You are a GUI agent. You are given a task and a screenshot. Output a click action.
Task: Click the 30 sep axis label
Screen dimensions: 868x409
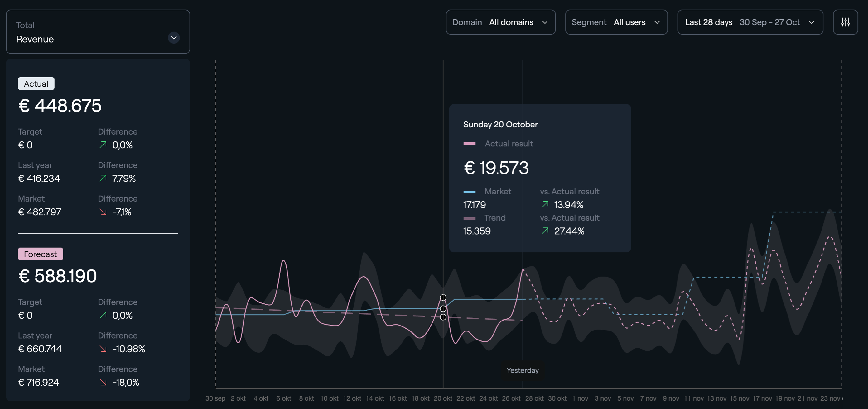pyautogui.click(x=215, y=398)
